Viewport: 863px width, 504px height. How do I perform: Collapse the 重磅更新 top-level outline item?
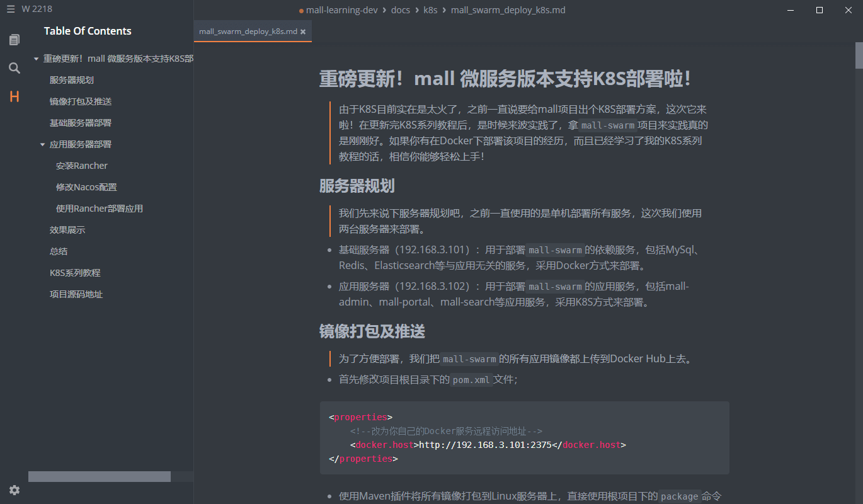pos(36,59)
